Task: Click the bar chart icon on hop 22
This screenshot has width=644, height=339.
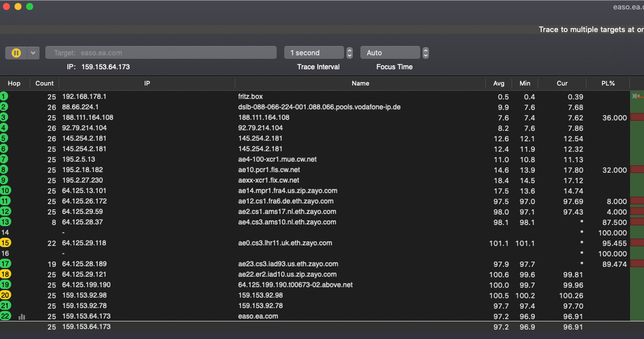Action: 22,316
